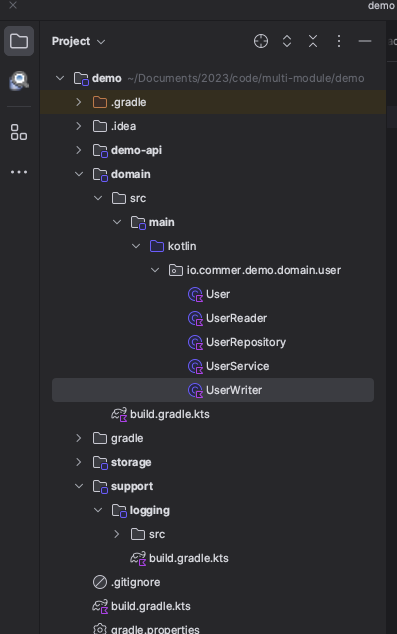The image size is (397, 634).
Task: Open Project panel options menu
Action: point(339,41)
